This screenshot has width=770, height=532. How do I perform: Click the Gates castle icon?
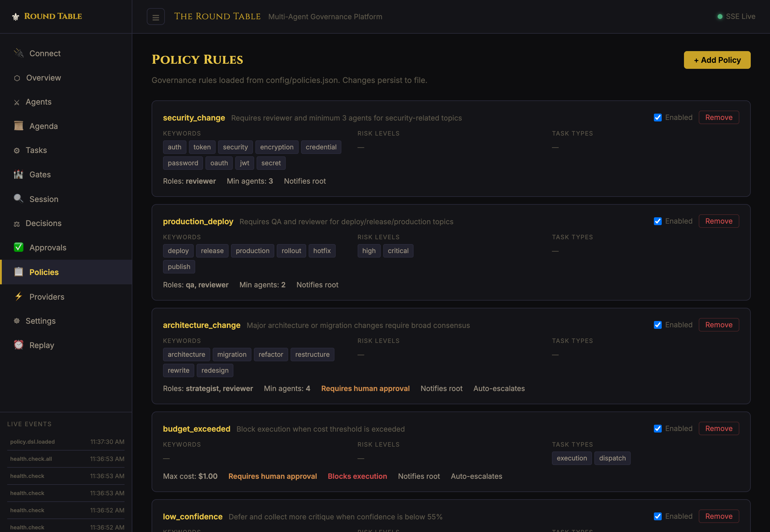click(x=19, y=174)
